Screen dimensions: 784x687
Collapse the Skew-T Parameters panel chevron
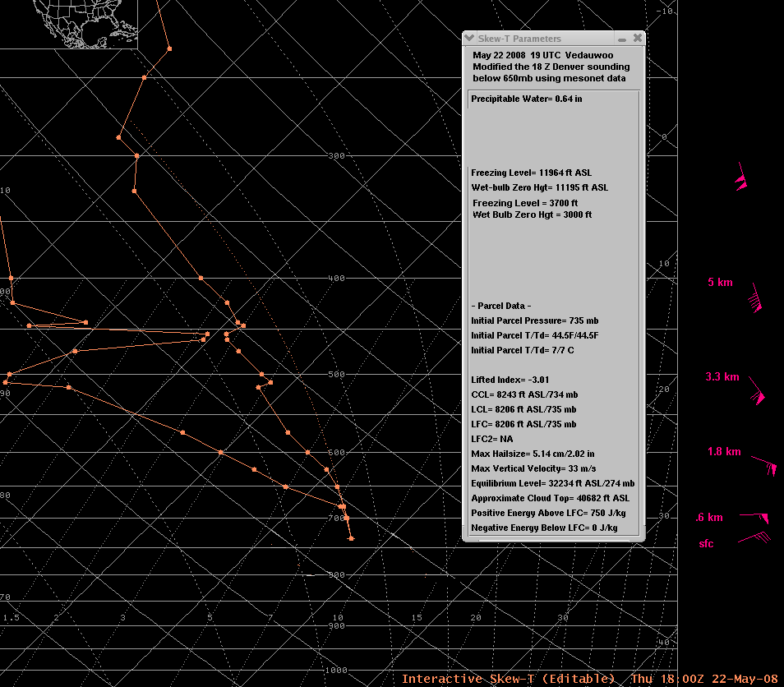pyautogui.click(x=469, y=38)
